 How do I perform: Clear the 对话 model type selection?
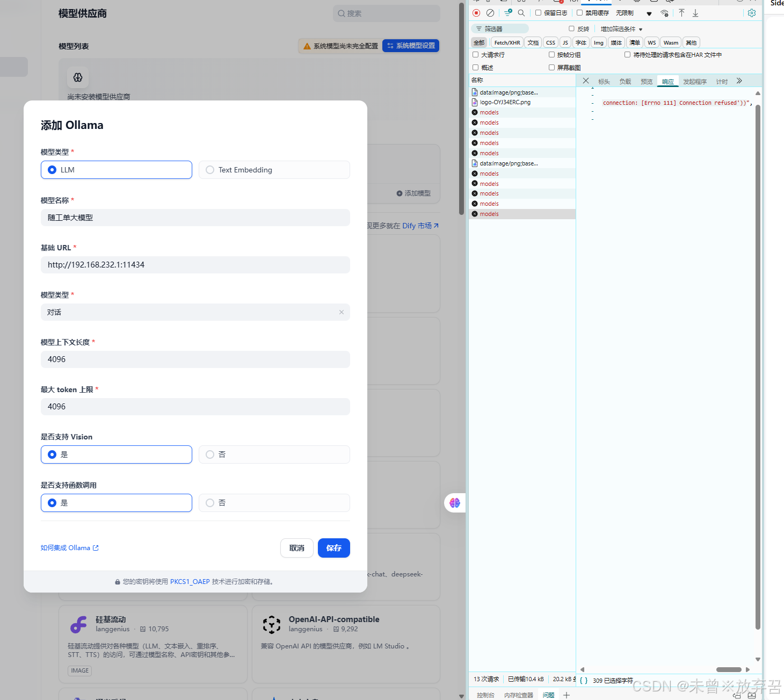tap(342, 312)
